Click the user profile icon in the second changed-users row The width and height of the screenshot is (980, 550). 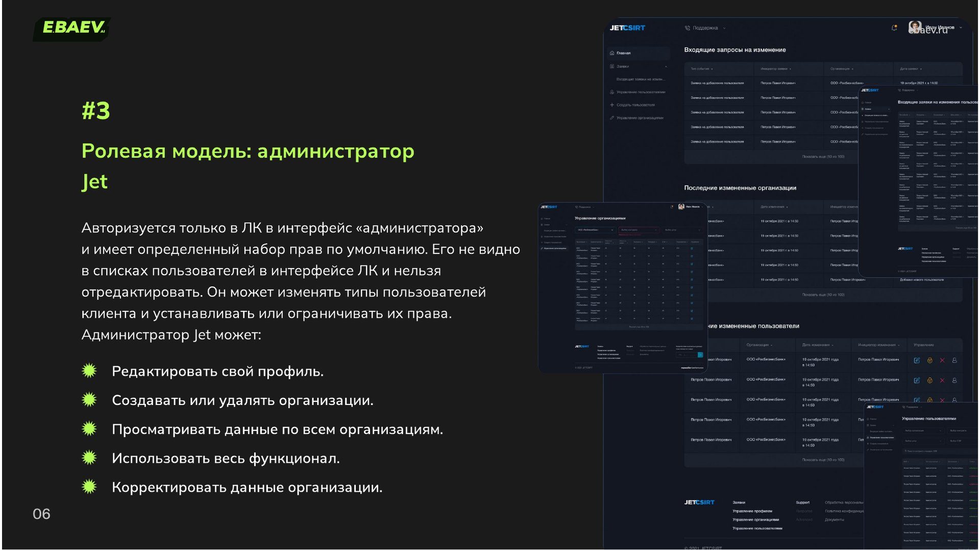click(954, 380)
